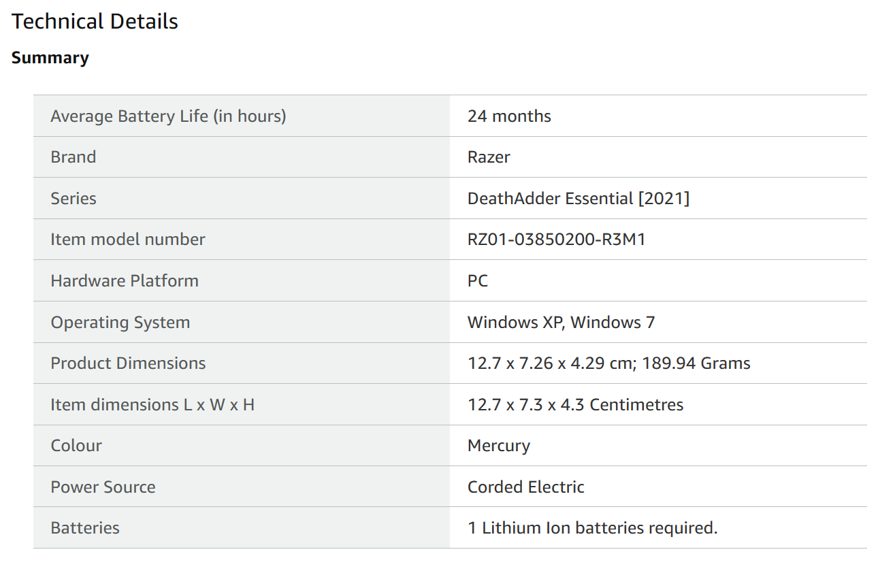Select the Hardware Platform row label
This screenshot has height=588, width=878.
[124, 280]
